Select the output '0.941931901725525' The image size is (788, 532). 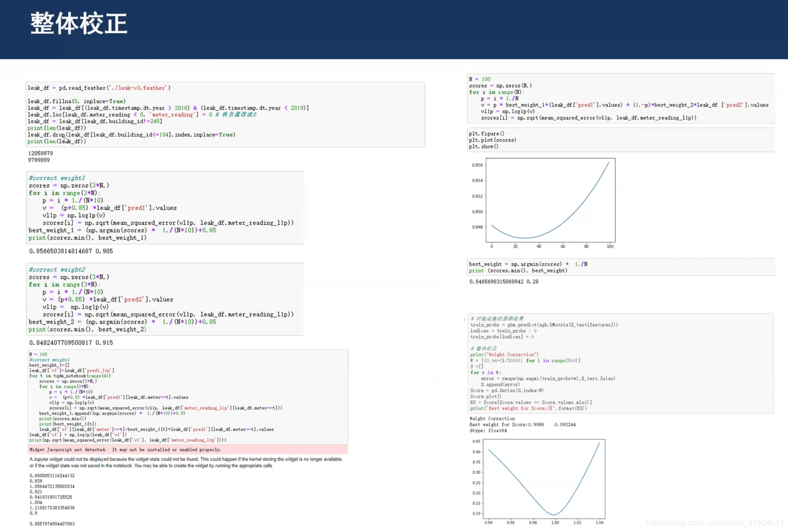[x=51, y=497]
